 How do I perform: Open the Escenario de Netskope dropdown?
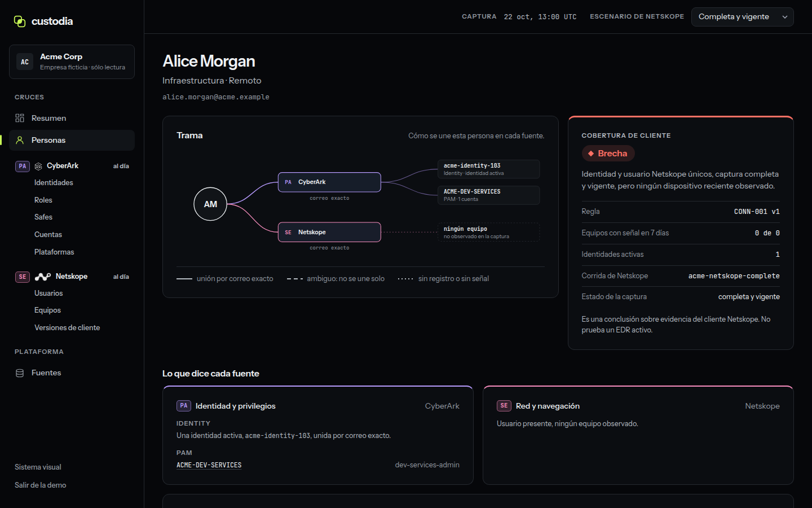point(742,17)
